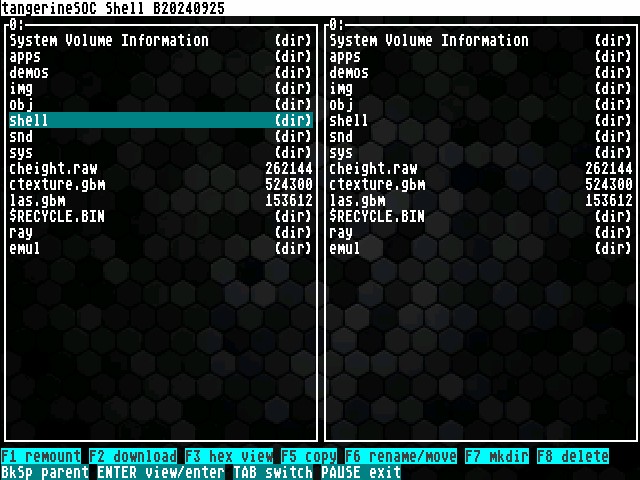Click TAB switch hint
The image size is (640, 480).
[x=273, y=472]
